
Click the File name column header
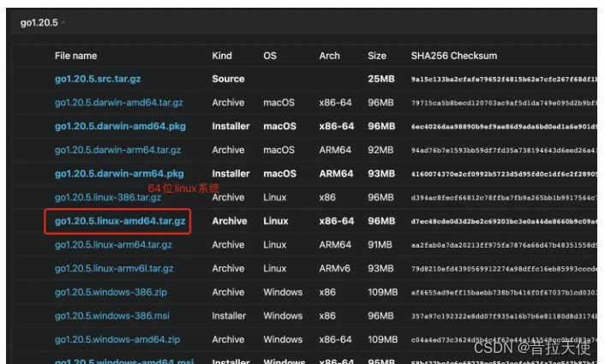[75, 56]
